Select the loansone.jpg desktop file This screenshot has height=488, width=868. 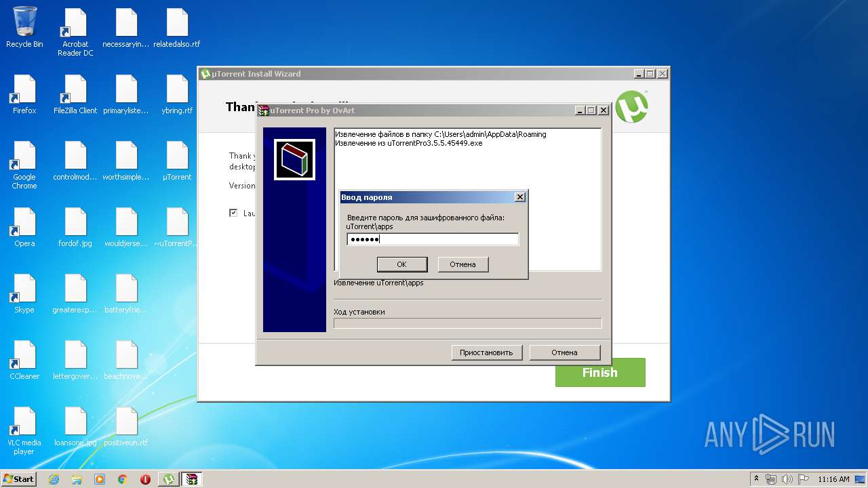coord(75,426)
